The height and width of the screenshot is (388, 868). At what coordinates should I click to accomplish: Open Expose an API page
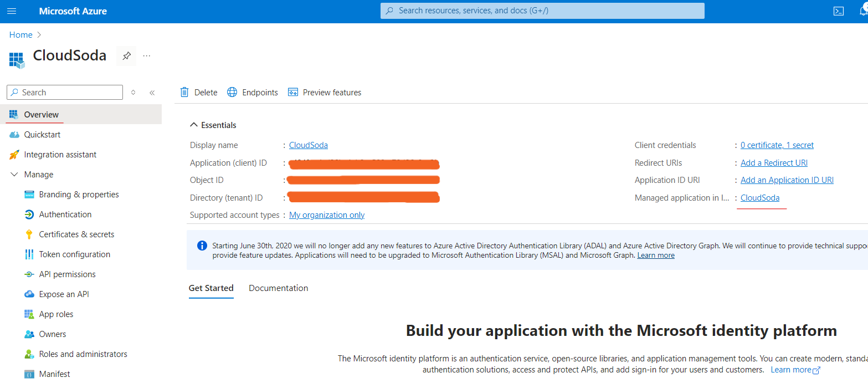coord(64,294)
